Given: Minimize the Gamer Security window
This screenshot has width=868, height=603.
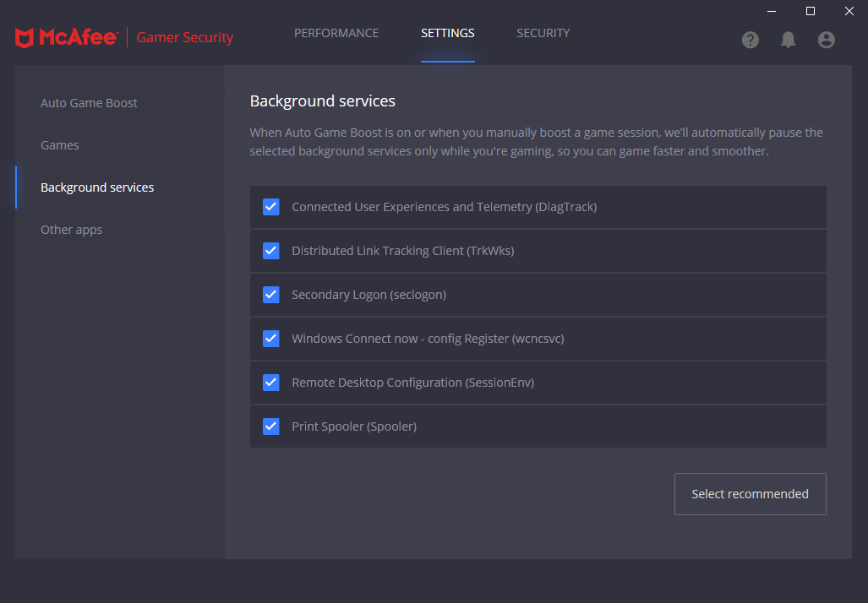Looking at the screenshot, I should [x=772, y=11].
